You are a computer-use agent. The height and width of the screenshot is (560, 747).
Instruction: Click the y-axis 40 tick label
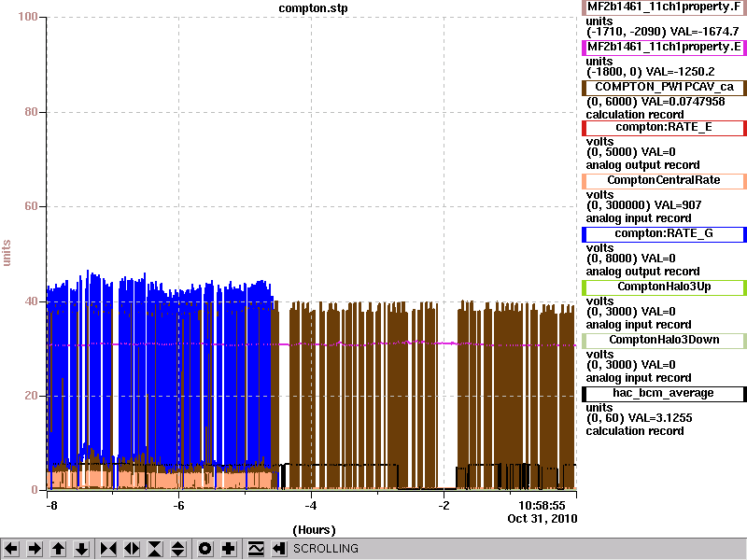pyautogui.click(x=31, y=301)
